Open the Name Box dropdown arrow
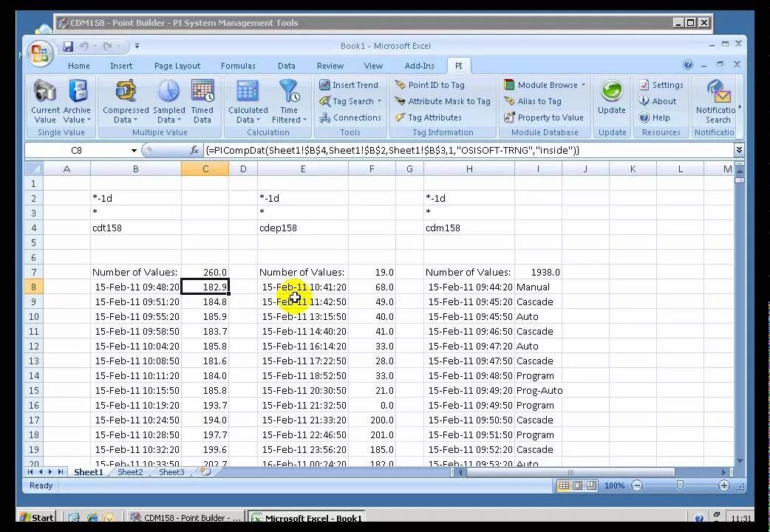This screenshot has width=770, height=532. coord(134,151)
